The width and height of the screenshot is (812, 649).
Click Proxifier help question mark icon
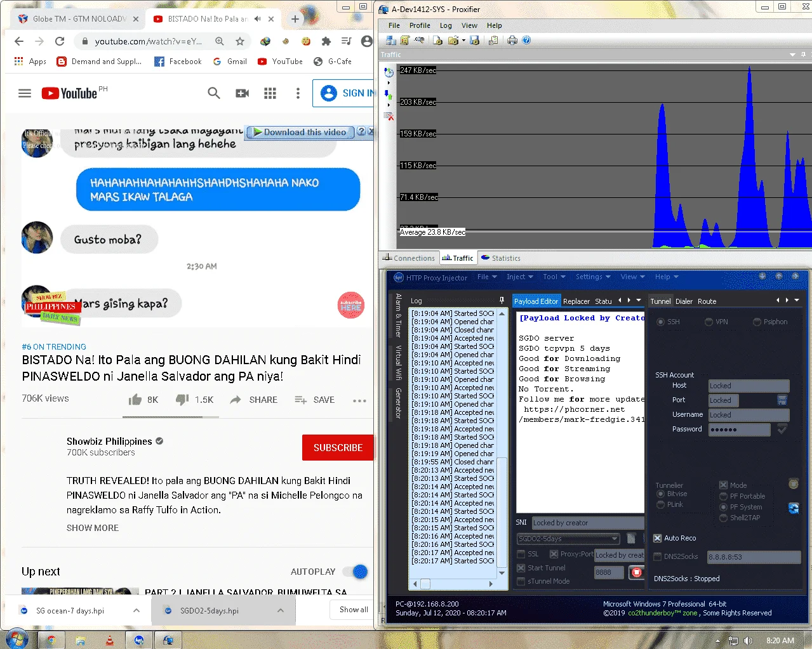[526, 40]
